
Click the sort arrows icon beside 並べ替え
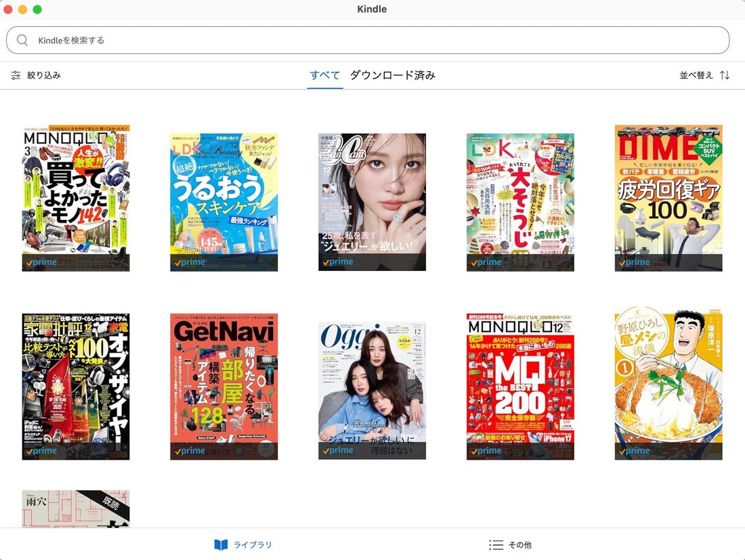(x=725, y=74)
